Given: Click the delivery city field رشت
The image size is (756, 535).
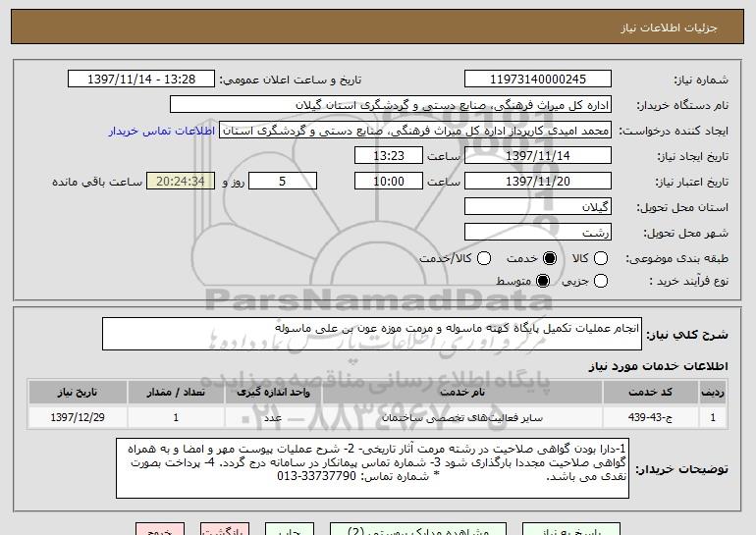Looking at the screenshot, I should click(538, 233).
